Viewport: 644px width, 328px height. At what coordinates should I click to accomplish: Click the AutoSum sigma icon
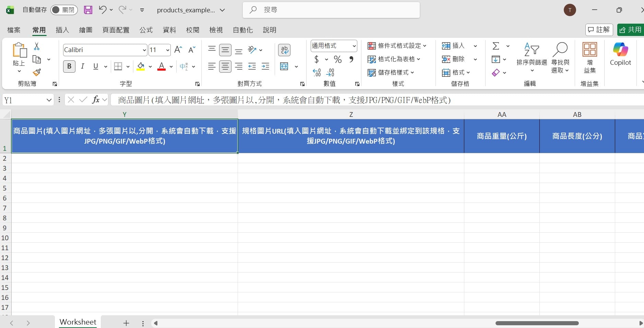point(496,46)
